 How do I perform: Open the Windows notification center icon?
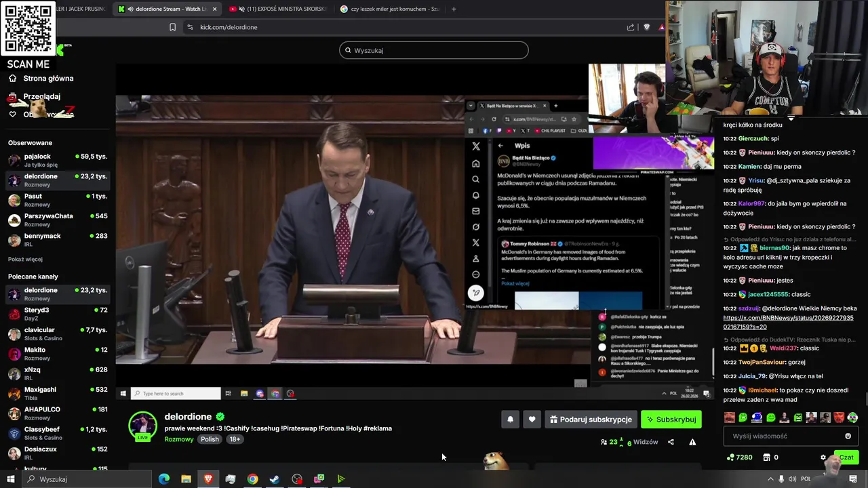point(853,479)
